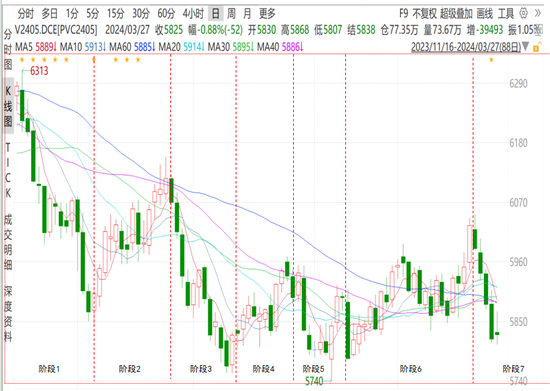
Task: Open the K线图 side tab
Action: pos(8,106)
